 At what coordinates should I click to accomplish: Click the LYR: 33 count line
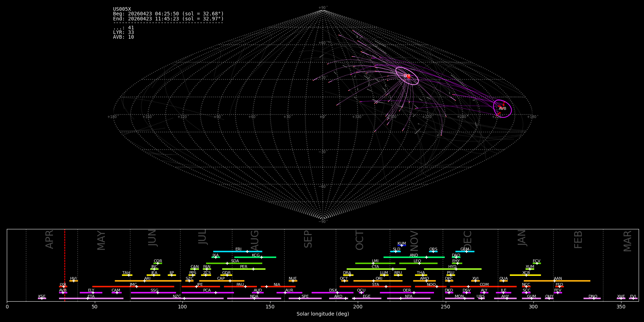tap(123, 33)
